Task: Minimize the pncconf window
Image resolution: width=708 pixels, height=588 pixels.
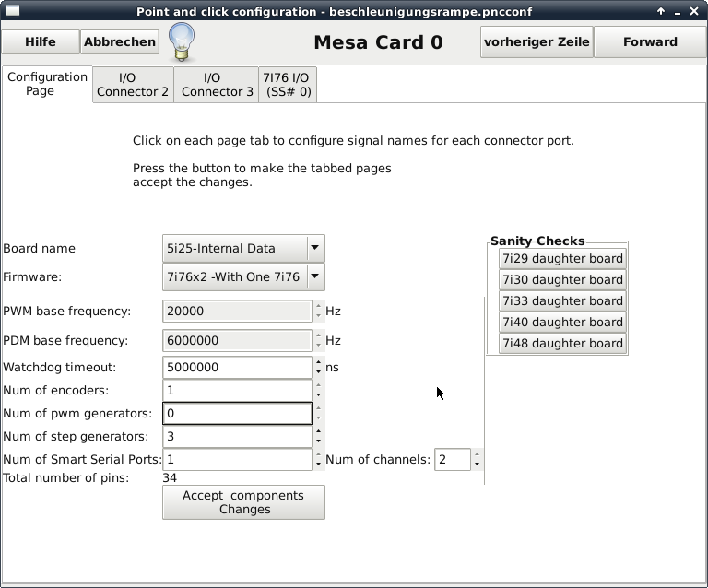Action: point(678,12)
